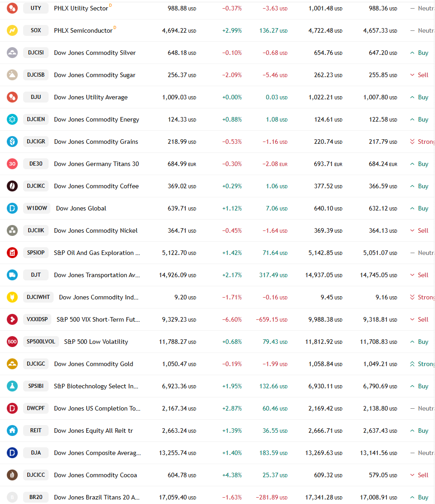Click the 2,138.80 USD low for DWCPF

click(380, 409)
